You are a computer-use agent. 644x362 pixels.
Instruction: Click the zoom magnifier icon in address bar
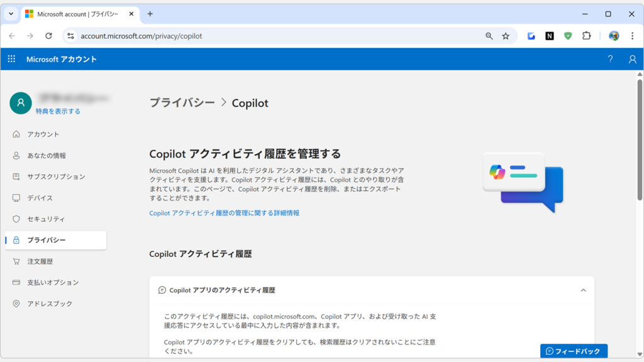coord(489,36)
